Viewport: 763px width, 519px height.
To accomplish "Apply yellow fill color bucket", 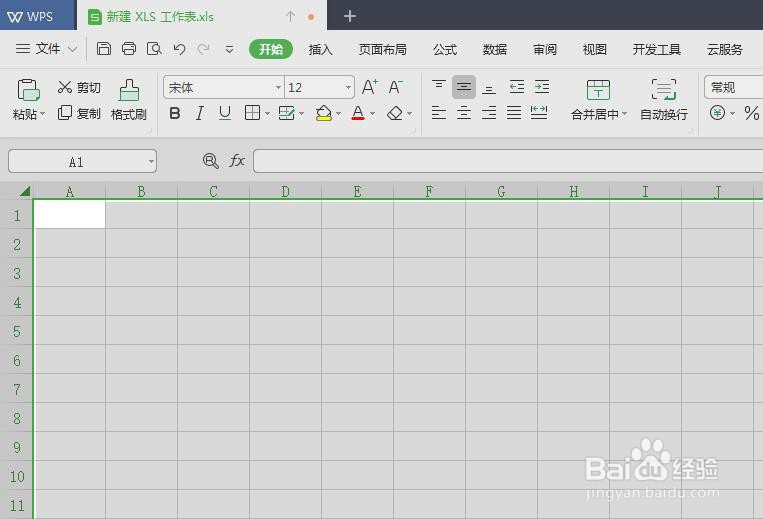I will click(324, 113).
